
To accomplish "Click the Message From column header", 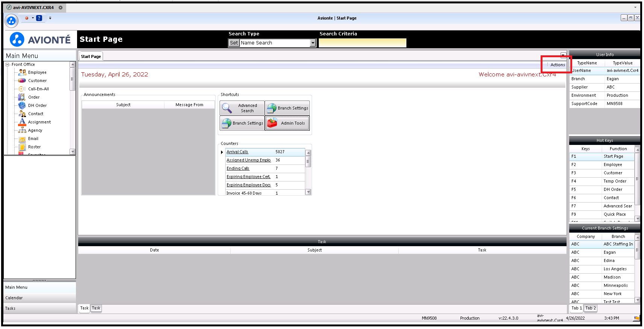I will click(x=189, y=105).
